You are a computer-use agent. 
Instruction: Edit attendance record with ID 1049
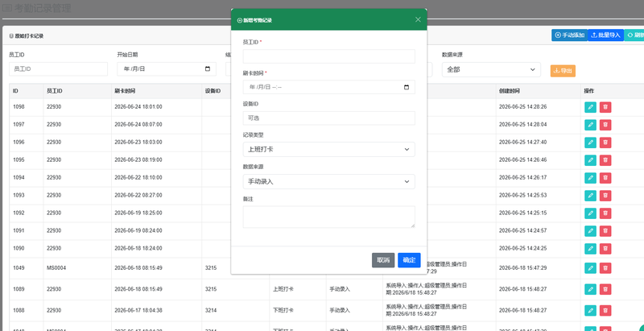coord(590,268)
